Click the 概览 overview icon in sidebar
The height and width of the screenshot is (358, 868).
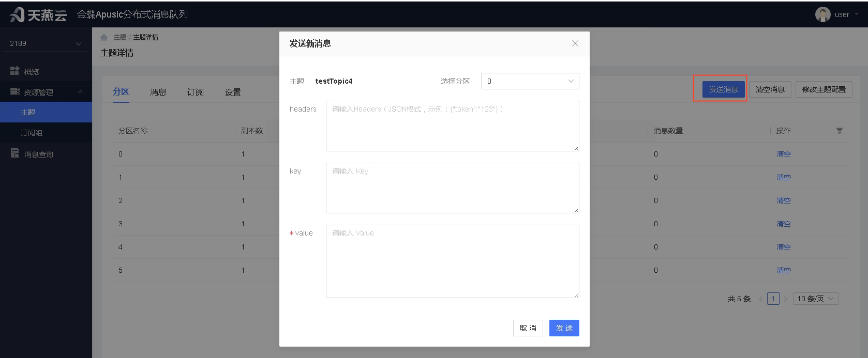click(14, 71)
